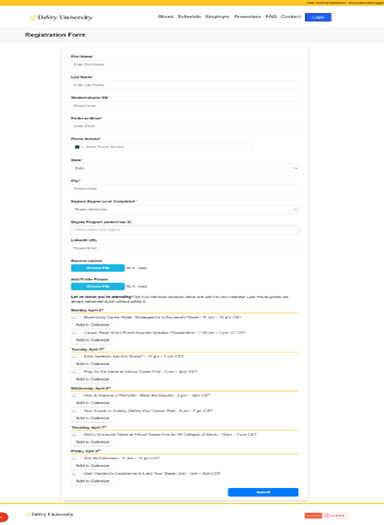
Task: Click Choose File under Resume Upload
Action: tap(98, 268)
